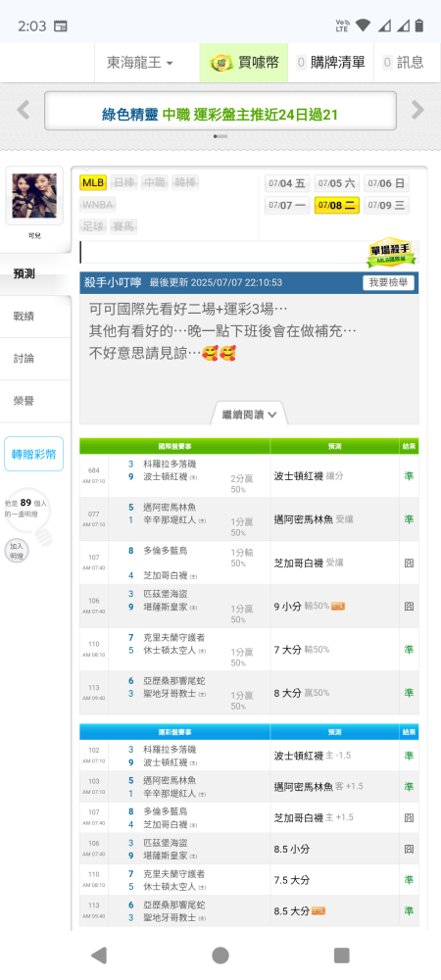Choose date 07/07 一

tap(287, 205)
